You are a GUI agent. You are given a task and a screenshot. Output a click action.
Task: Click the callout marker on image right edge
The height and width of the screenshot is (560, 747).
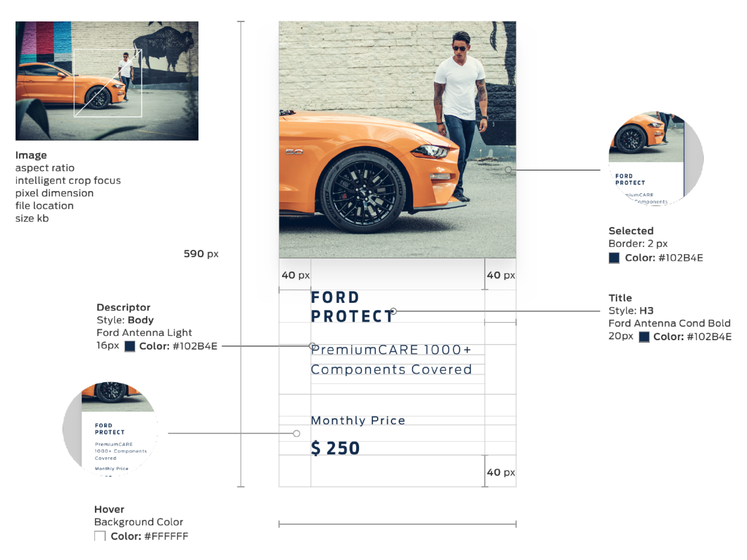[508, 170]
